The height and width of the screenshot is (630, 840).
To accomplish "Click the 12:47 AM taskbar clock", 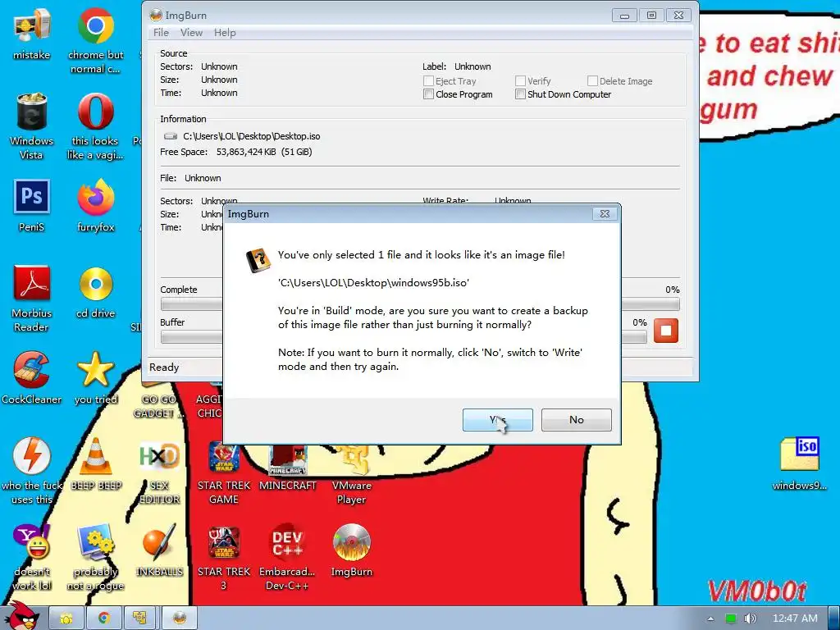I will point(795,619).
